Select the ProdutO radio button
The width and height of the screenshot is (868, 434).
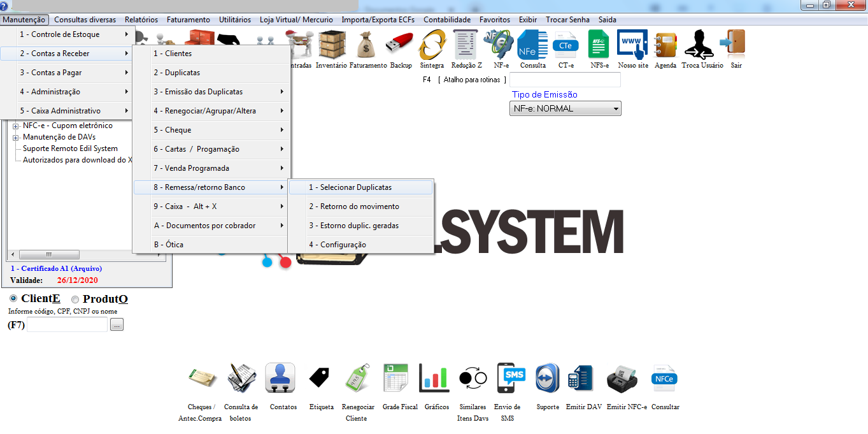75,300
